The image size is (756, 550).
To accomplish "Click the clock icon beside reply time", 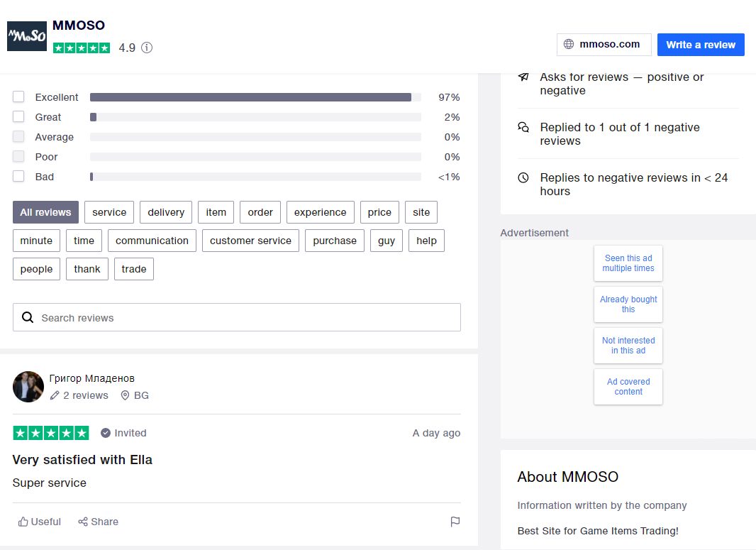I will [523, 177].
